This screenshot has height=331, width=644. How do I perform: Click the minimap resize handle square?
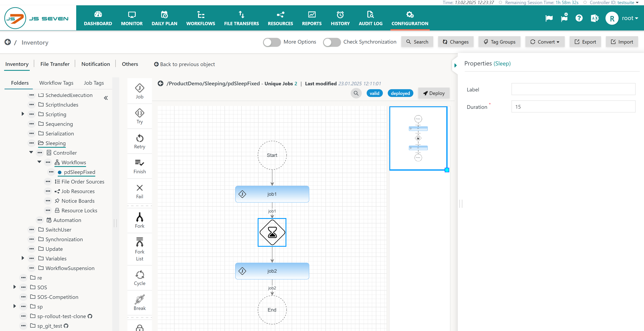(447, 170)
